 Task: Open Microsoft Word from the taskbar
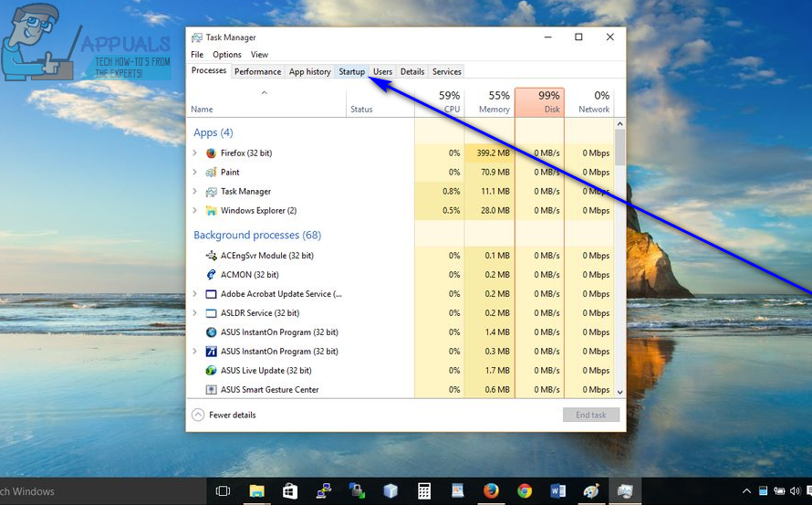point(557,491)
